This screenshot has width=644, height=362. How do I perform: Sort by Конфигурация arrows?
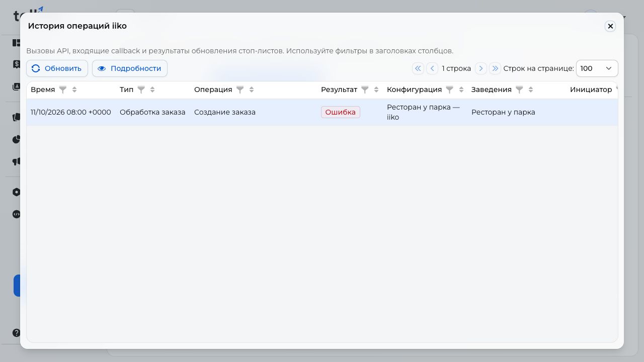point(461,89)
